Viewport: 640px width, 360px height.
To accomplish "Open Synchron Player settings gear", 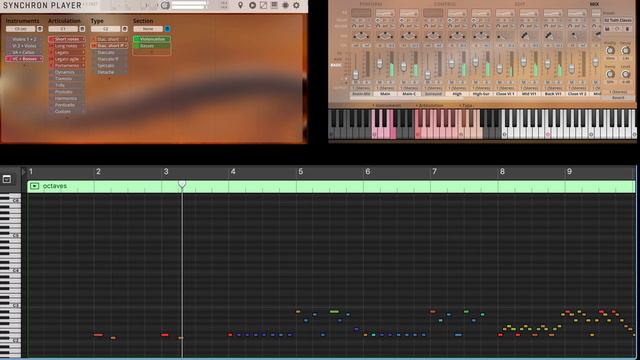I will pyautogui.click(x=296, y=5).
